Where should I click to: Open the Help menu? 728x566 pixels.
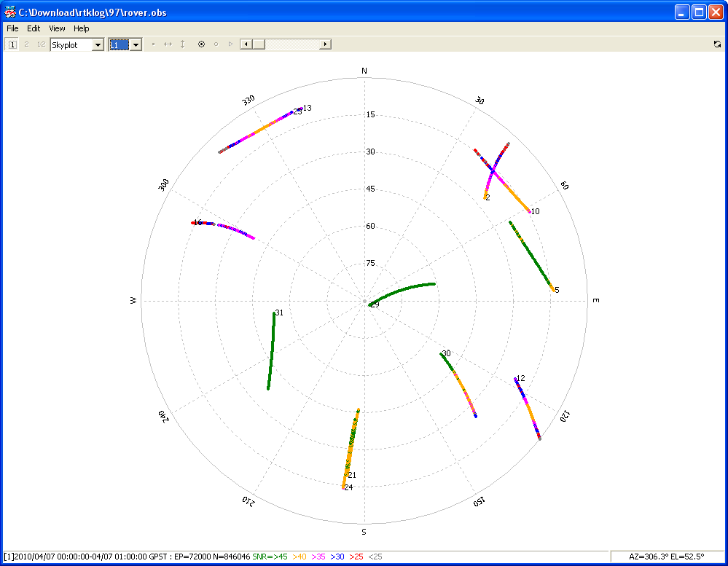(82, 28)
